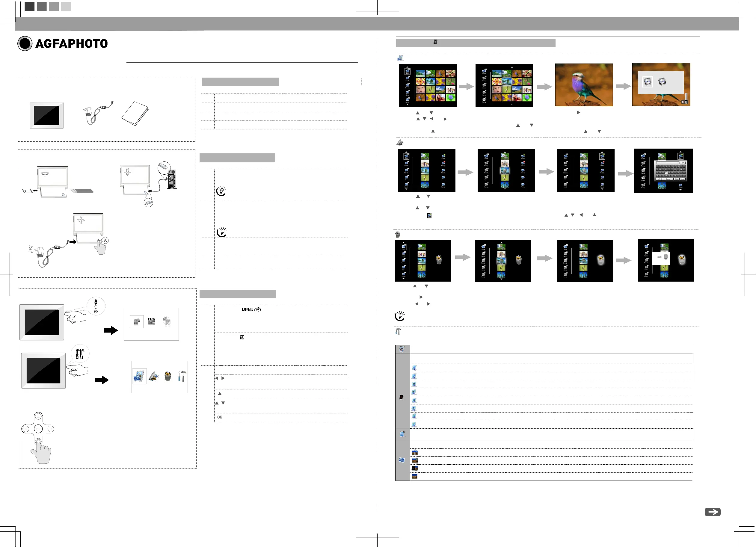Image resolution: width=756 pixels, height=547 pixels.
Task: Click the scroll-down arrow beneath second thumbnail grid
Action: tap(512, 104)
